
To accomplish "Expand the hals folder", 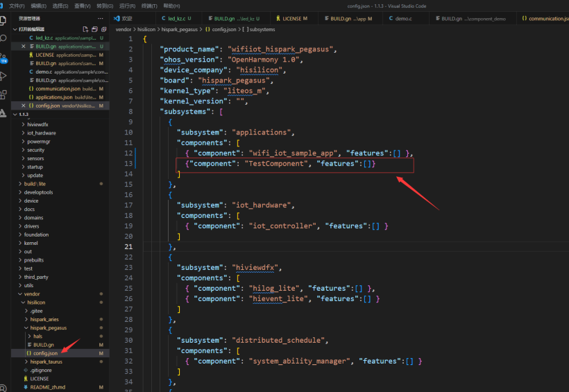I will coord(37,336).
